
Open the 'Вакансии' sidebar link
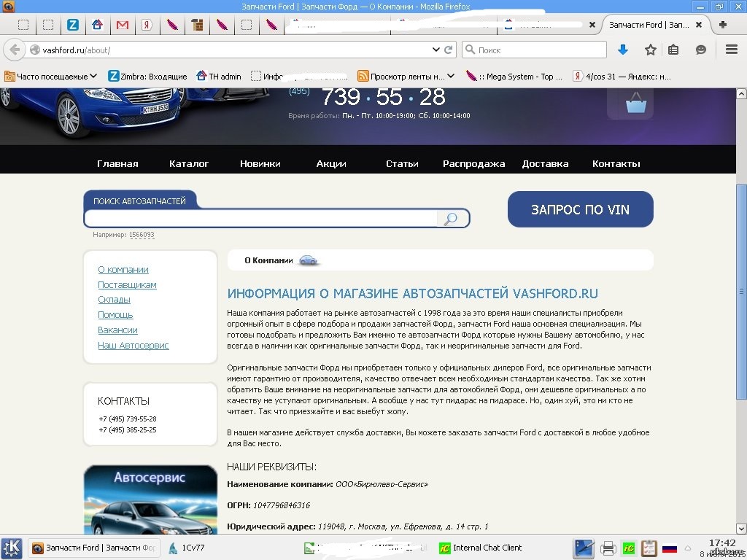pyautogui.click(x=117, y=330)
